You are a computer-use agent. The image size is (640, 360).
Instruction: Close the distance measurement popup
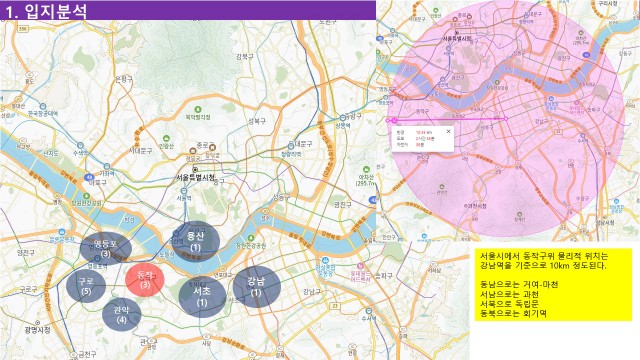click(x=448, y=131)
